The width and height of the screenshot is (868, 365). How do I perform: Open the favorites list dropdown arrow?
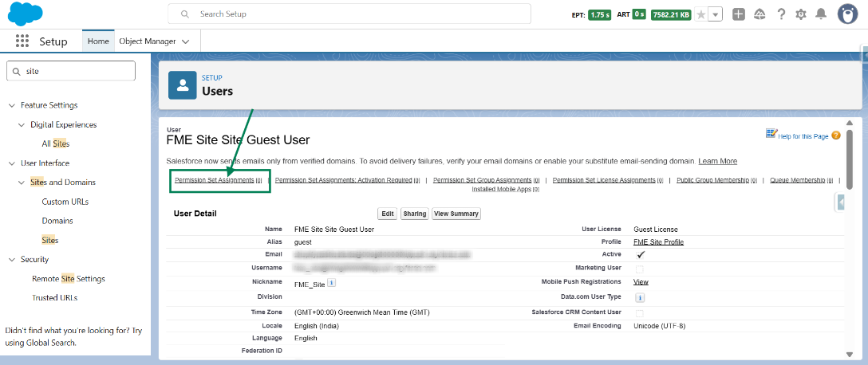coord(715,15)
